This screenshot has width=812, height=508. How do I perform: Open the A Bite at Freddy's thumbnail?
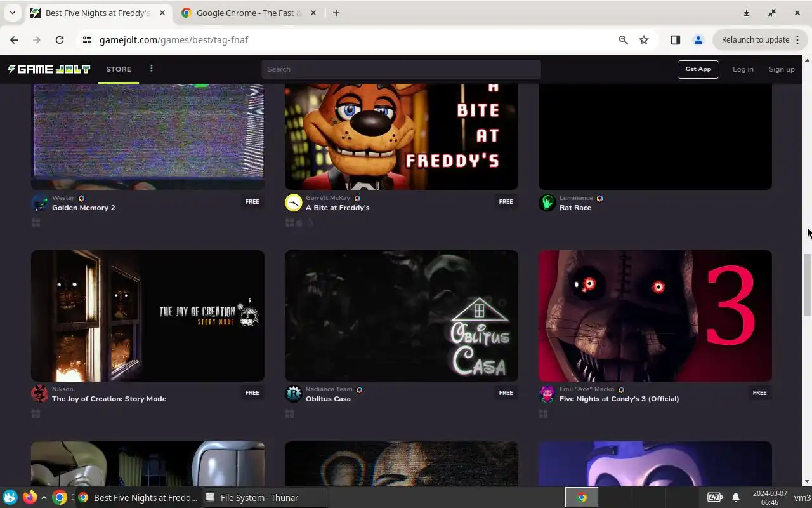(x=402, y=137)
